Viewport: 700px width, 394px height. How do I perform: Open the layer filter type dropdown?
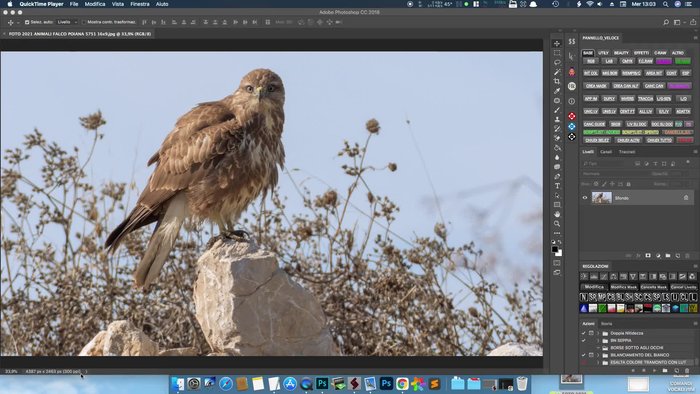click(x=606, y=164)
